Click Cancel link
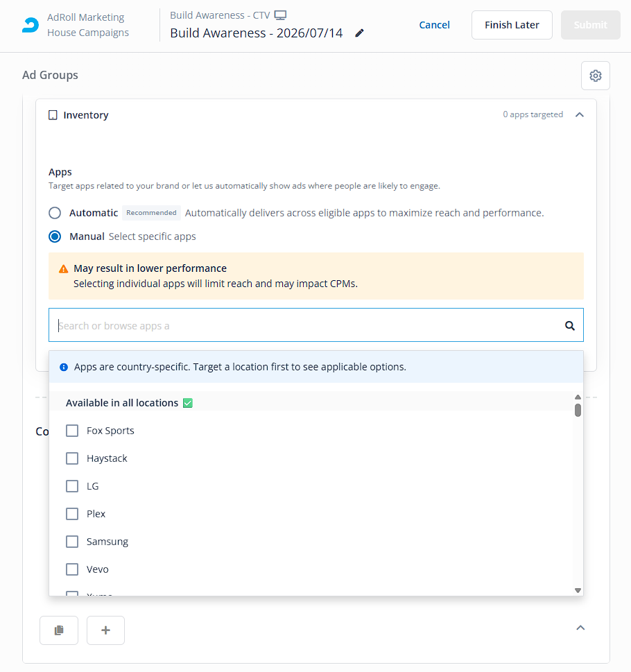 pos(434,25)
